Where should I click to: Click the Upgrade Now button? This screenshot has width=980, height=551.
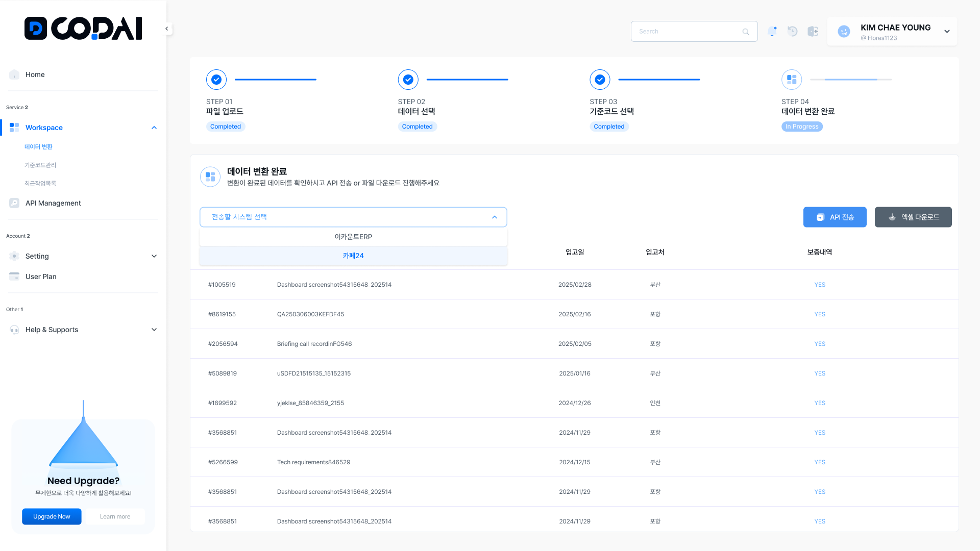click(x=52, y=516)
